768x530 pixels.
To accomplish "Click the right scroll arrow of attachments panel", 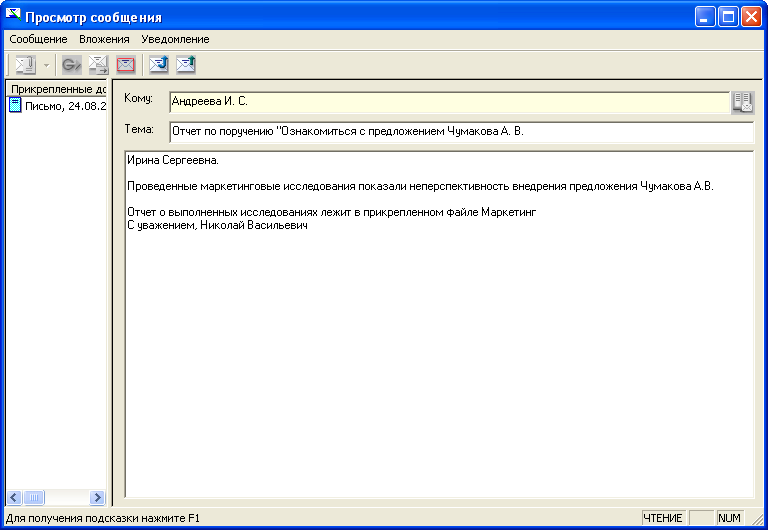I will coord(97,498).
